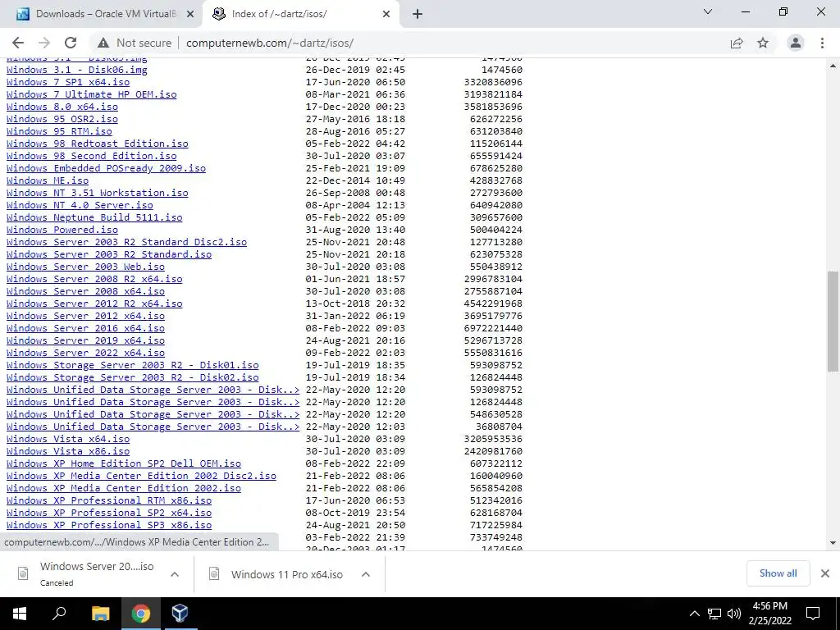Open a new tab with plus button
Screen dimensions: 840x630
(418, 14)
